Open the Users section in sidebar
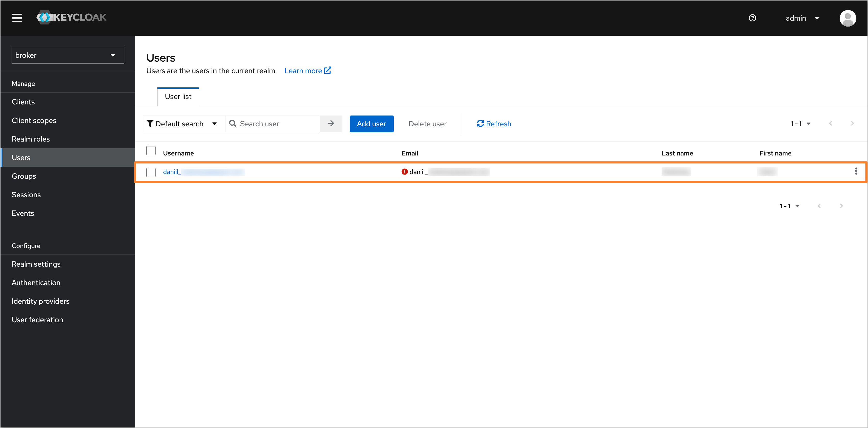 20,157
